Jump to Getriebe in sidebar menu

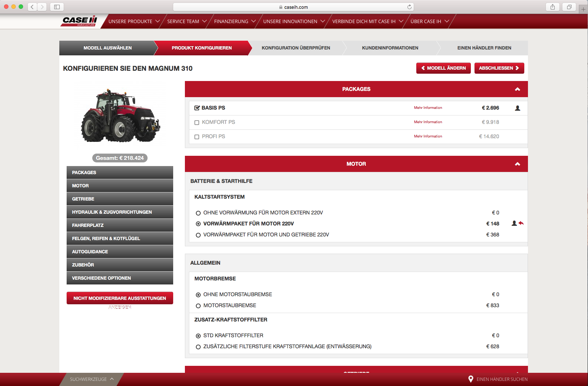(x=120, y=199)
